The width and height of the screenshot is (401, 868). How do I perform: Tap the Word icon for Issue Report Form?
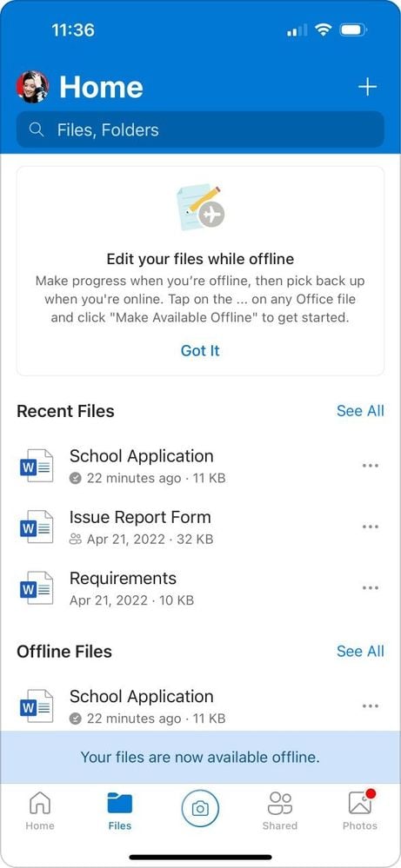coord(37,527)
